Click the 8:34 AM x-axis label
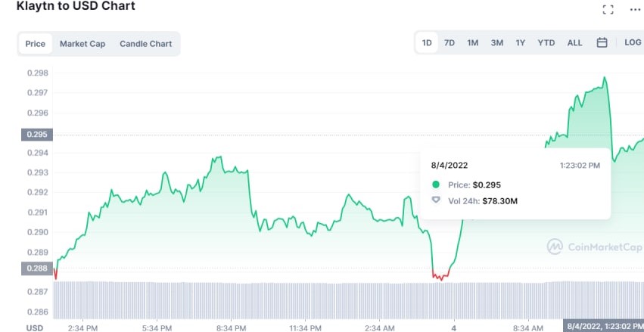 [527, 327]
